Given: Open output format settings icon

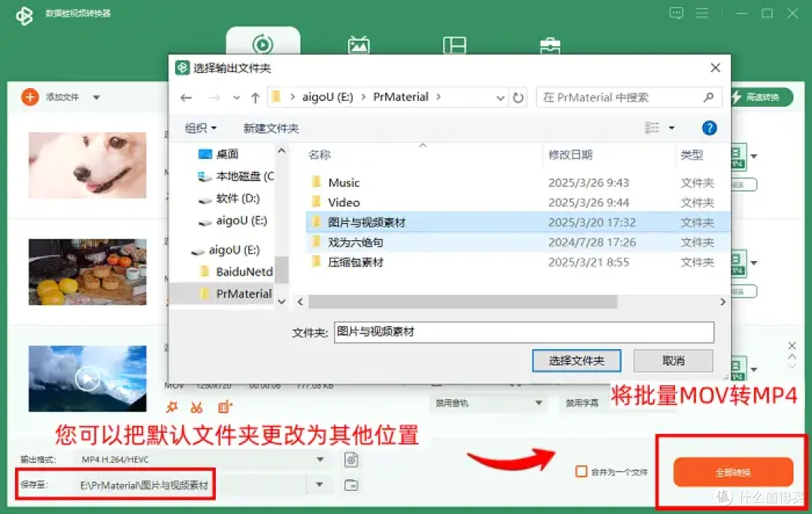Looking at the screenshot, I should coord(351,460).
